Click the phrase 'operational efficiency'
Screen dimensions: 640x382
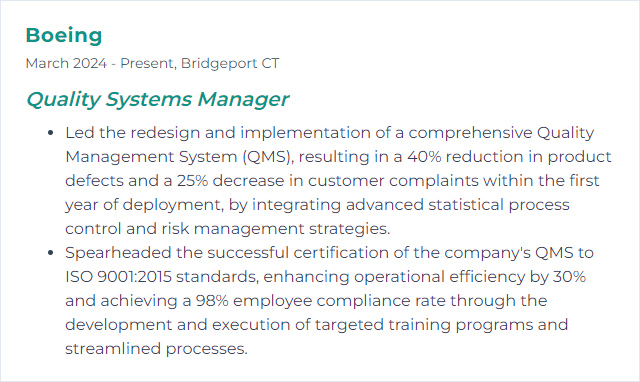(440, 277)
